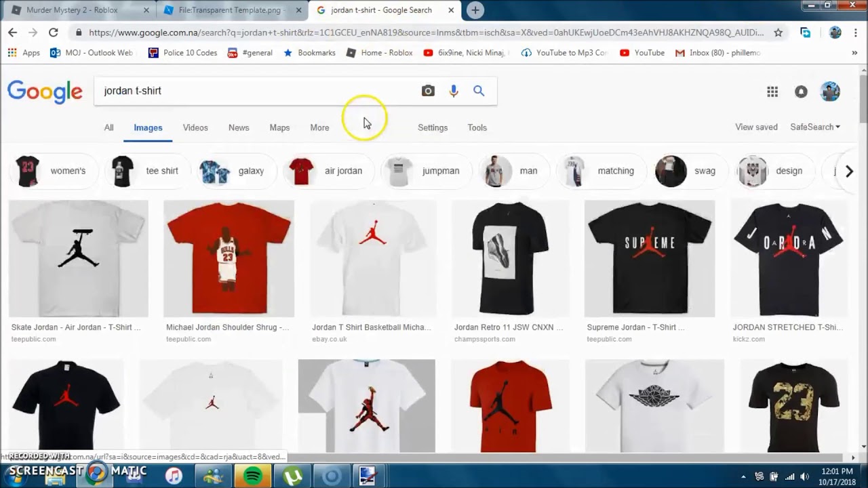The image size is (868, 488).
Task: Open the Michael Jordan Shoulder Shrug image
Action: tap(229, 258)
